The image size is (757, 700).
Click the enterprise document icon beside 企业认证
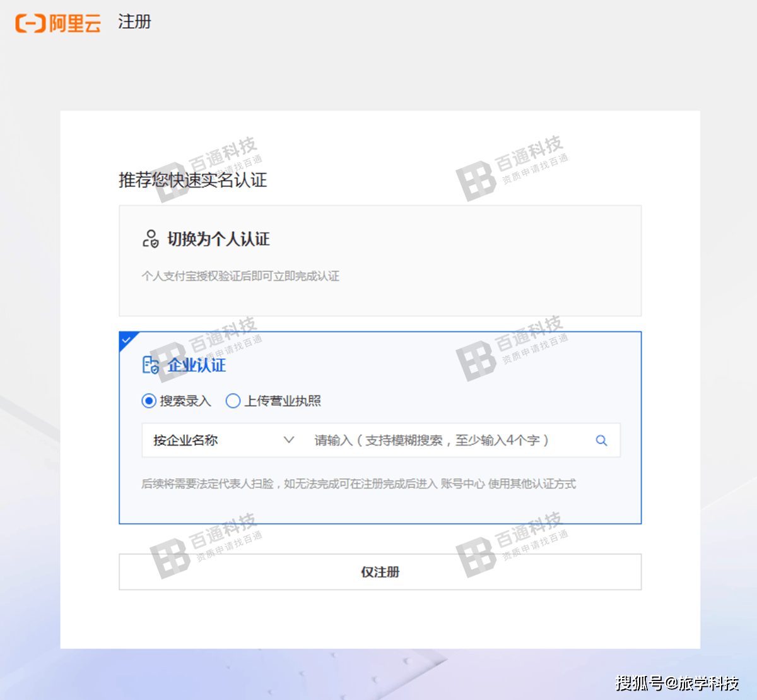[150, 365]
